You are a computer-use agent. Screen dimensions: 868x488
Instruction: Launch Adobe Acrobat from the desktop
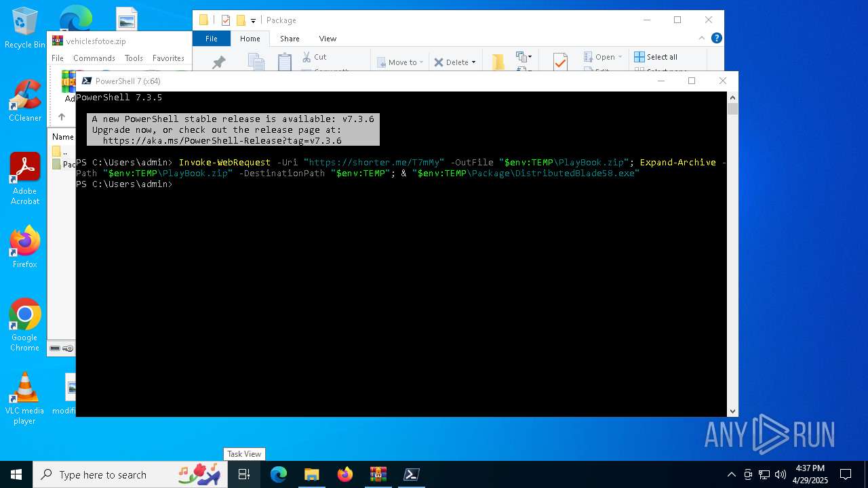point(24,178)
